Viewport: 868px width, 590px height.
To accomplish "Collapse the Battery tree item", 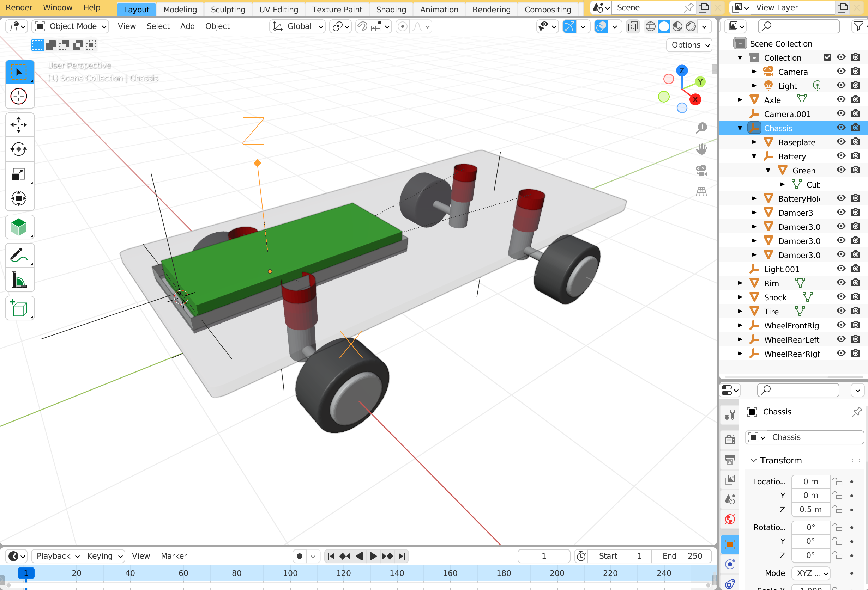I will pyautogui.click(x=754, y=156).
